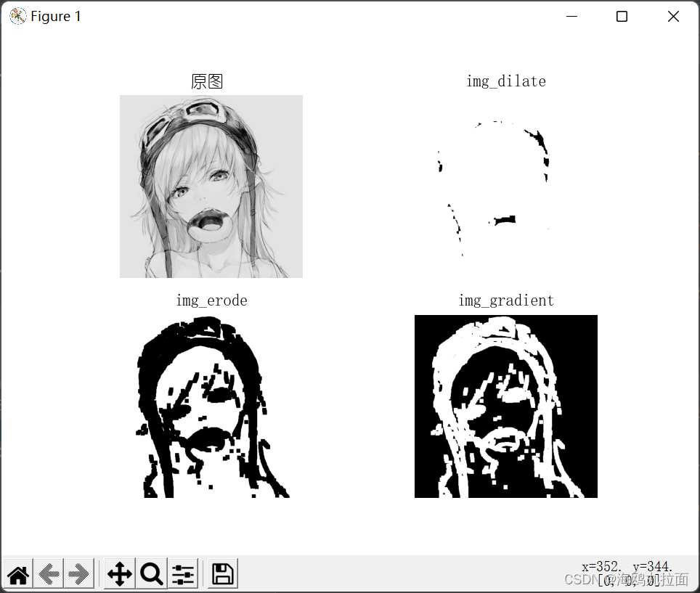The height and width of the screenshot is (593, 700).
Task: Click the matplotlib icon in title bar
Action: click(18, 17)
